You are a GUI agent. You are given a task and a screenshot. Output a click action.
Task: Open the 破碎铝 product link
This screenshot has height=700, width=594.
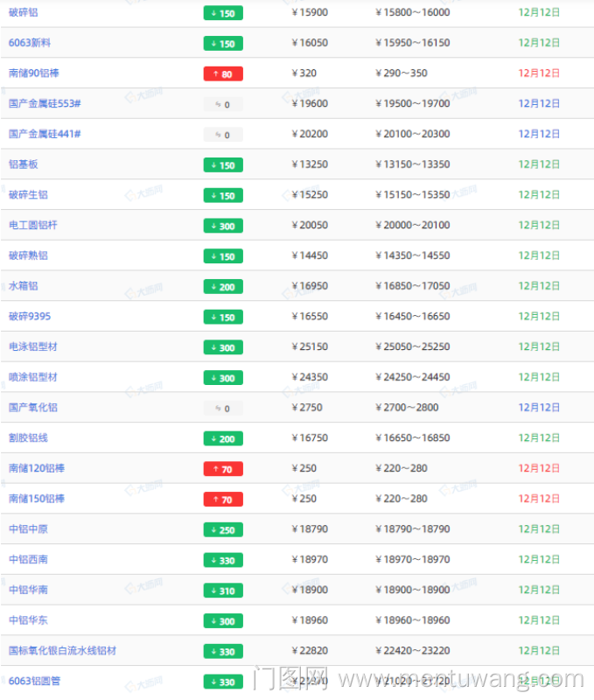[x=24, y=12]
